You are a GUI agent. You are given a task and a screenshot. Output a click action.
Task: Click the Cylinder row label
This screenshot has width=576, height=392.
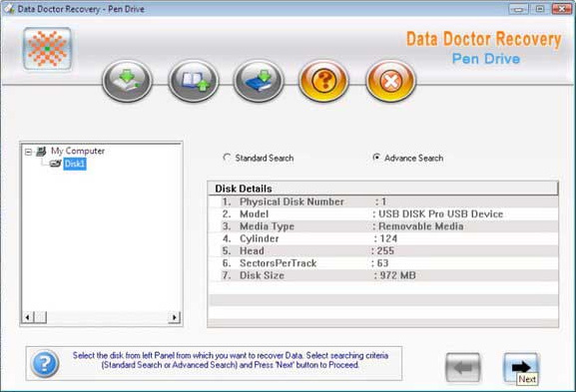click(x=259, y=238)
